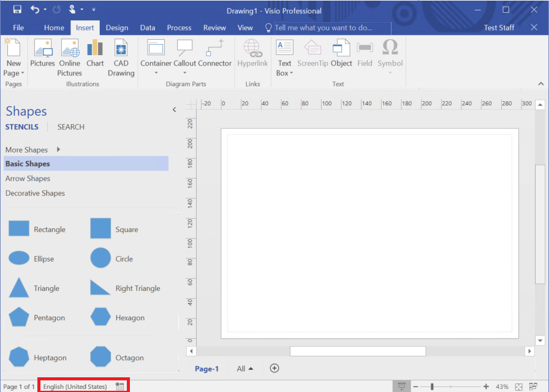The image size is (549, 392).
Task: Click the Test Staff account name
Action: 499,28
